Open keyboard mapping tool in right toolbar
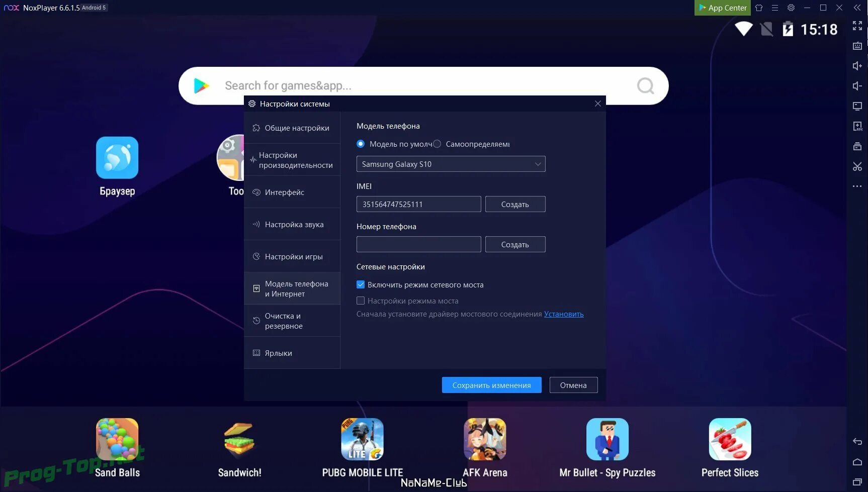 pyautogui.click(x=857, y=46)
